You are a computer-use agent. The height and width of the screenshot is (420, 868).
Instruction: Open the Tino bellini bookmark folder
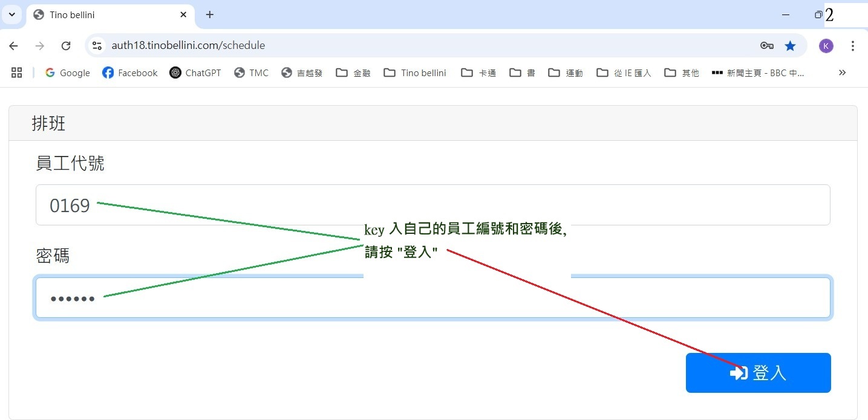click(x=415, y=73)
